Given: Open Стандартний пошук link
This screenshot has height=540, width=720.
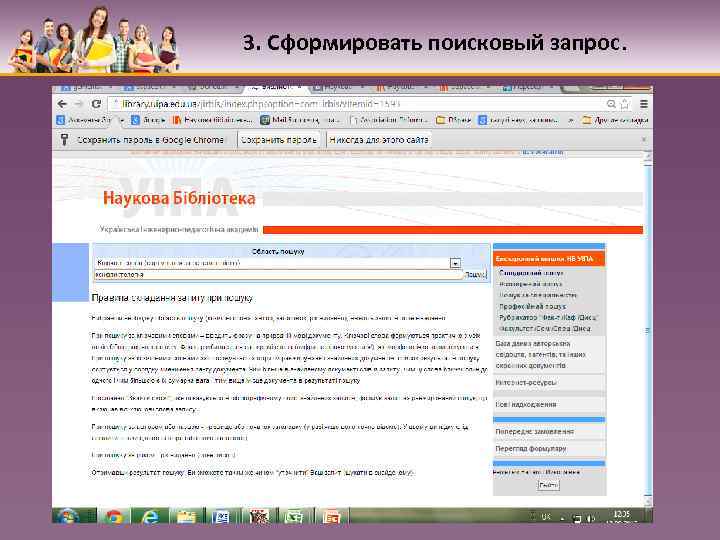Looking at the screenshot, I should 531,273.
